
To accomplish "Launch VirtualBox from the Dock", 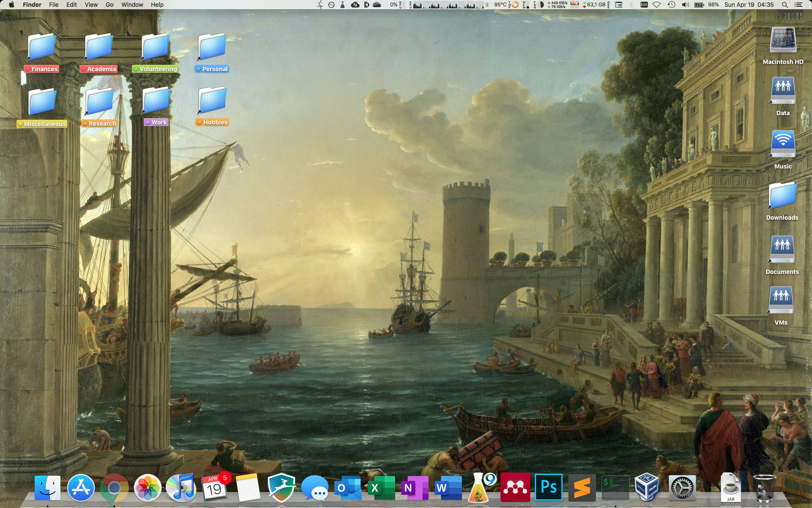I will coord(647,488).
